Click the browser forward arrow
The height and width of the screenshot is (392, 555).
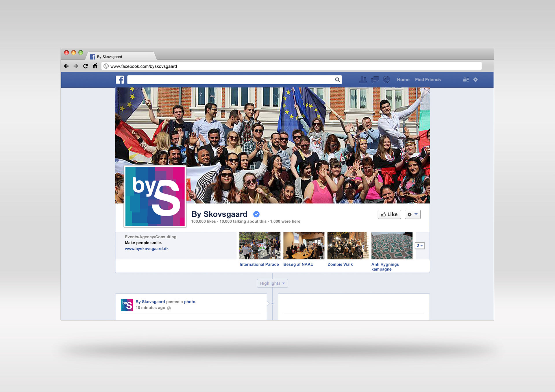click(x=76, y=66)
